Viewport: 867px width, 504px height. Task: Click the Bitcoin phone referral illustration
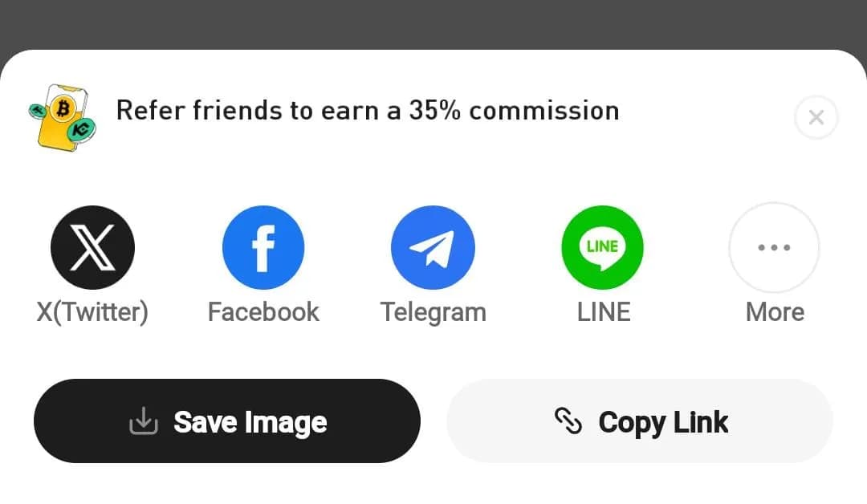[x=63, y=116]
